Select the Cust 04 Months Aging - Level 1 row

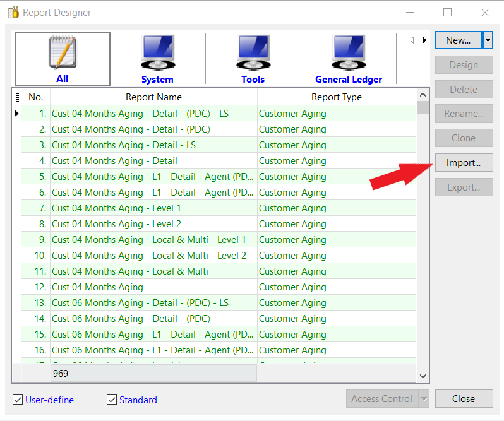click(x=116, y=208)
